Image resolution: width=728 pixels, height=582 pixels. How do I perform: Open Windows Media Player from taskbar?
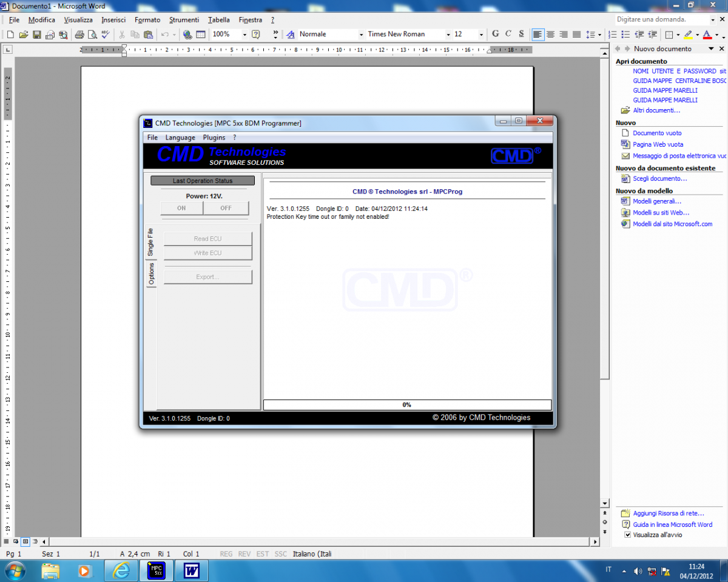(84, 570)
